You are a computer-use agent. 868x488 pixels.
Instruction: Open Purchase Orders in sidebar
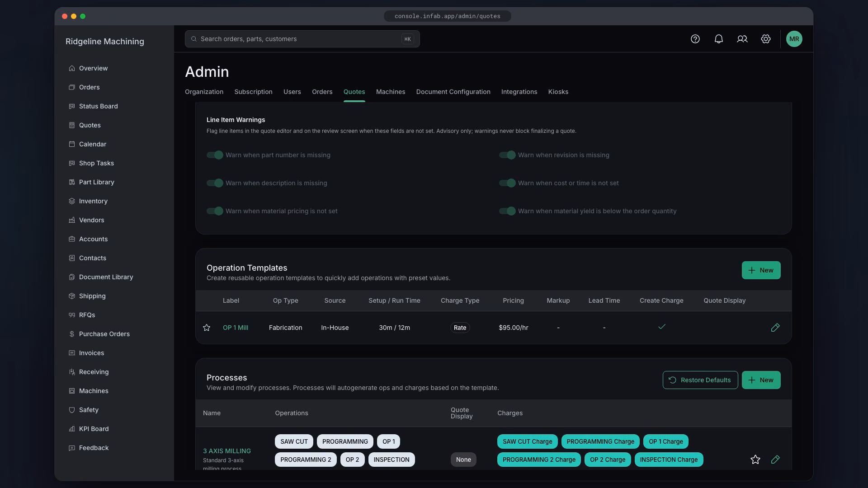coord(104,334)
